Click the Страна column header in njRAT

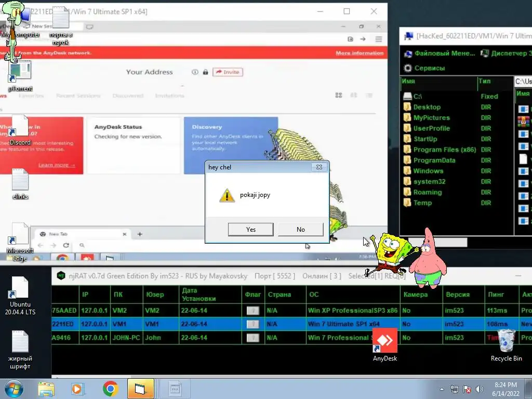(285, 295)
